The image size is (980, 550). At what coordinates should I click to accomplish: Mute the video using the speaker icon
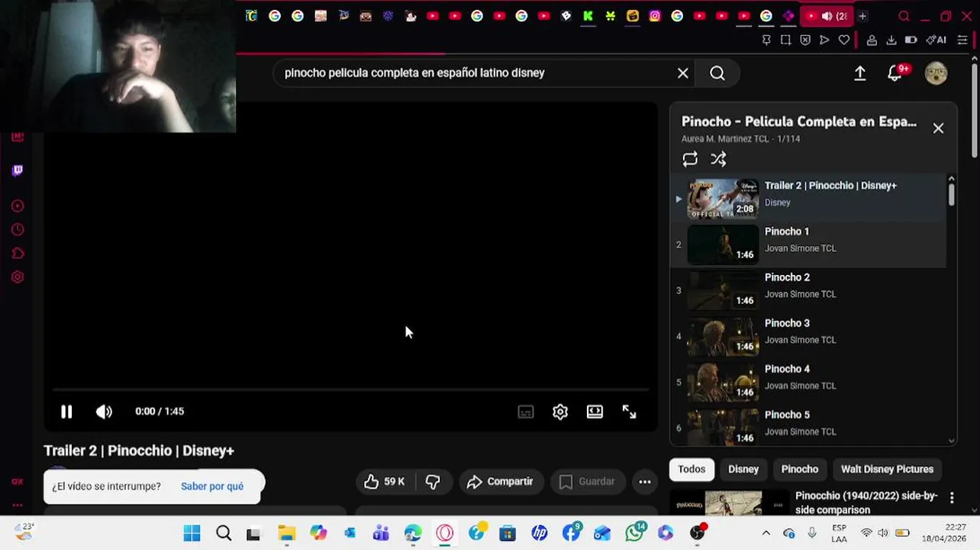pyautogui.click(x=104, y=412)
